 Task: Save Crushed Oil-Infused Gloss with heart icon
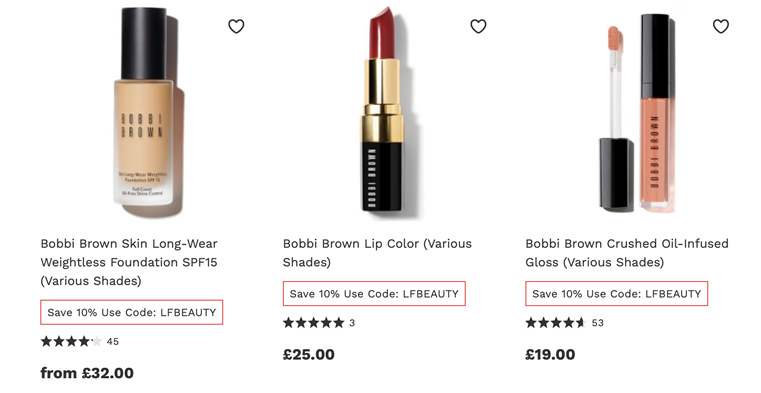pos(721,26)
